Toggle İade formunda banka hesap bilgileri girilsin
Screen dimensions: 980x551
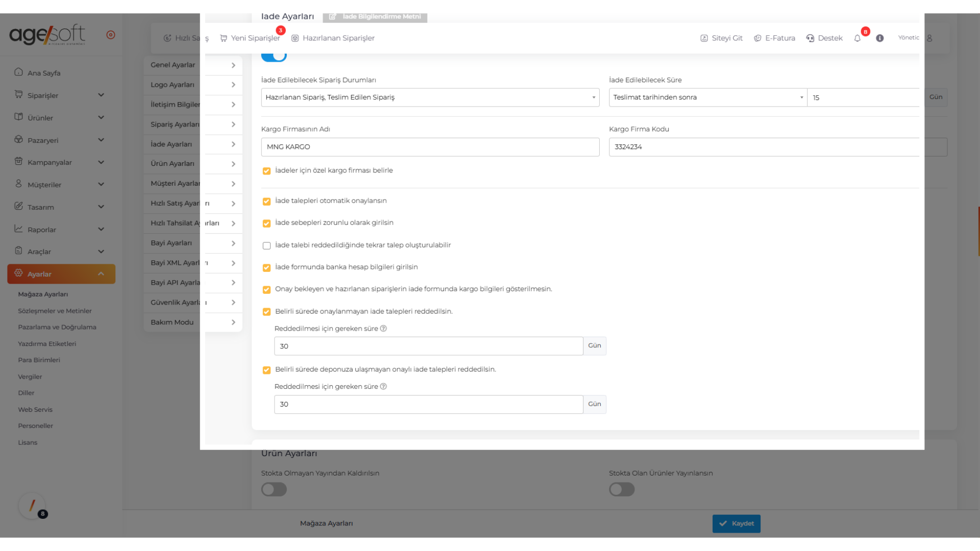(266, 268)
